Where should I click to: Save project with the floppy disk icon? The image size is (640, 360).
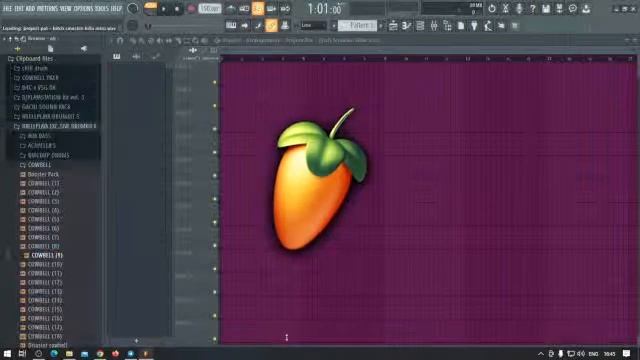546,9
